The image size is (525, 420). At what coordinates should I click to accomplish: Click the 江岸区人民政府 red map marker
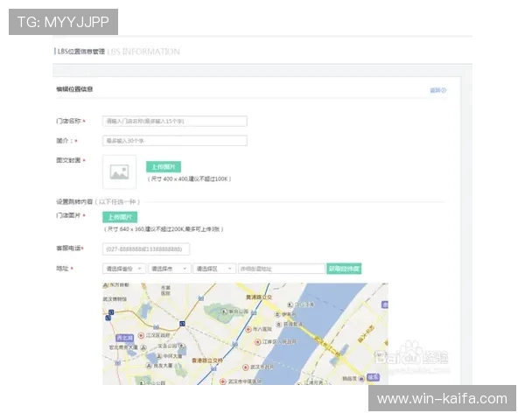[x=257, y=342]
